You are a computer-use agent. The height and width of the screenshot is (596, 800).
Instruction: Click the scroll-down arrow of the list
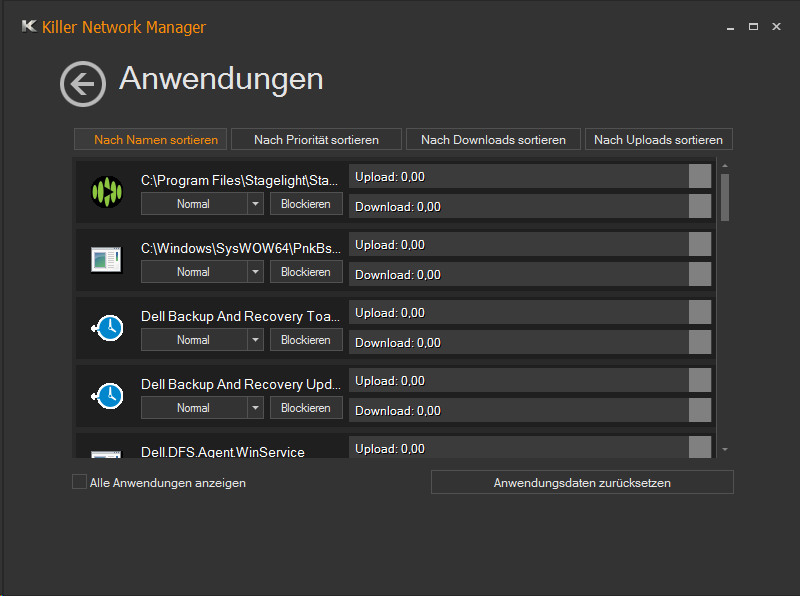coord(724,450)
